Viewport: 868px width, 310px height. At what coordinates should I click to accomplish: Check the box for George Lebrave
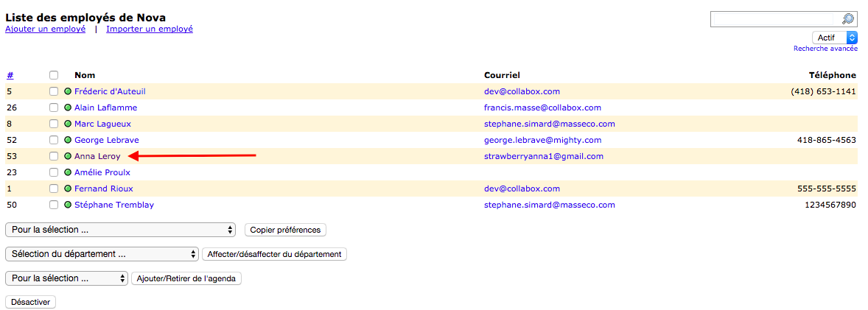pyautogui.click(x=54, y=140)
